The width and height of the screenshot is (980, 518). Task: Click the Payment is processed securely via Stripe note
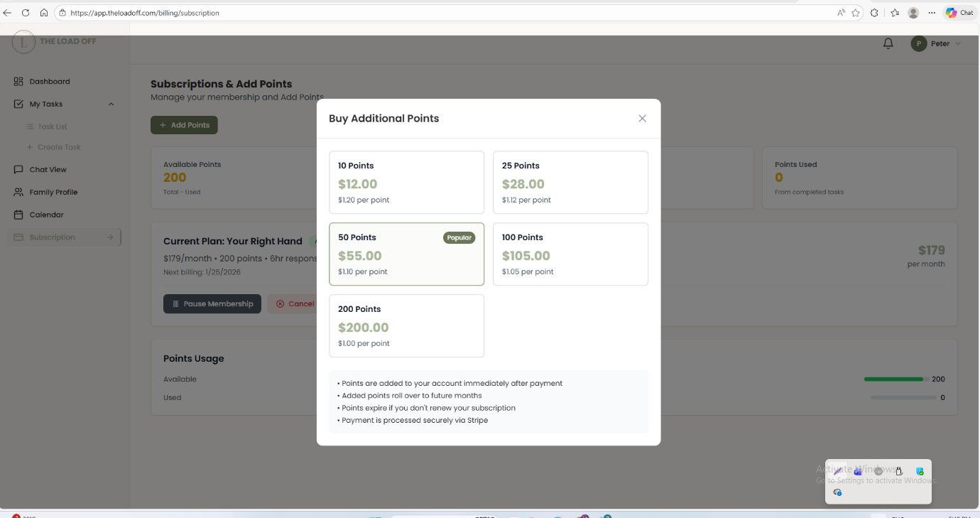click(413, 420)
